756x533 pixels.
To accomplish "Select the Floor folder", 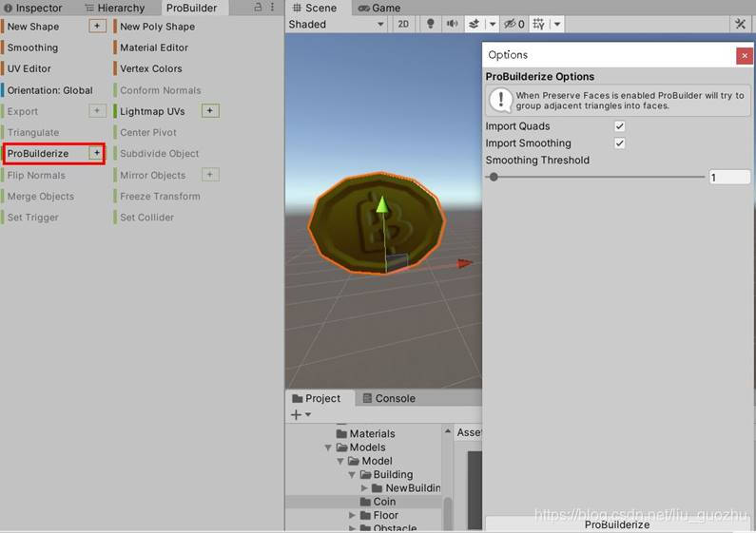I will click(x=379, y=515).
